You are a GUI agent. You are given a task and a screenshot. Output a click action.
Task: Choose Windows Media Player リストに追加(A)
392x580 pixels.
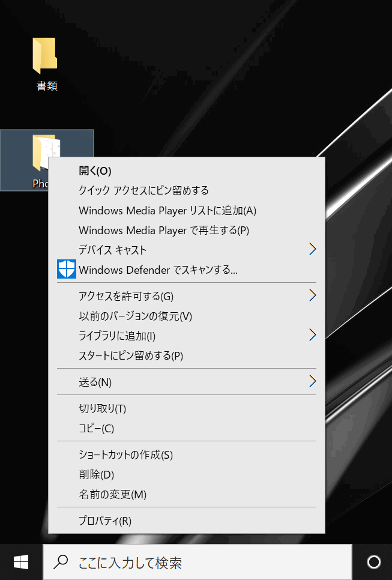[x=187, y=211]
